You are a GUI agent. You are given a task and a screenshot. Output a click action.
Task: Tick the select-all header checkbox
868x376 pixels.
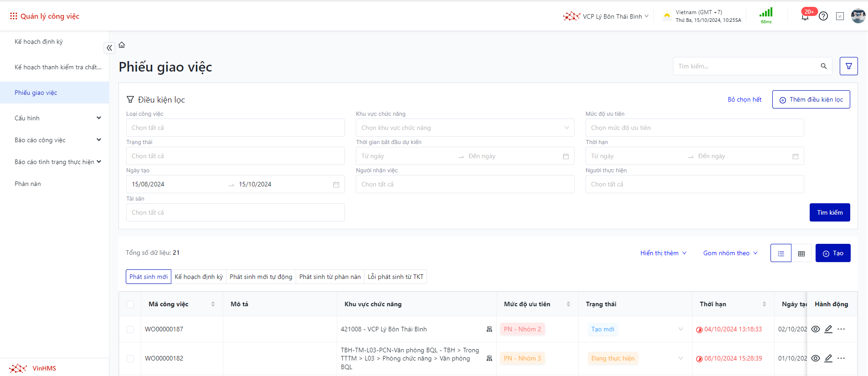130,304
